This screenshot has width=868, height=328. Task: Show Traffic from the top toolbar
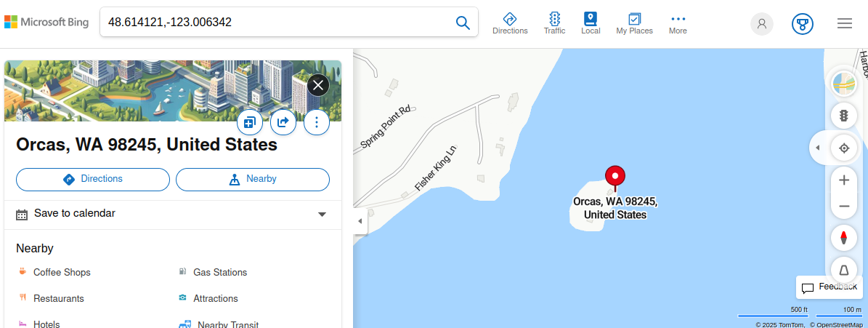point(554,23)
